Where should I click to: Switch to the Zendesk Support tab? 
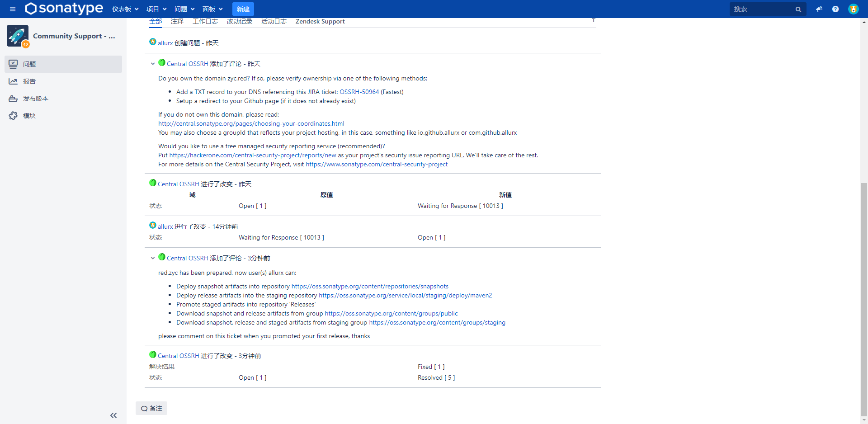(x=320, y=21)
